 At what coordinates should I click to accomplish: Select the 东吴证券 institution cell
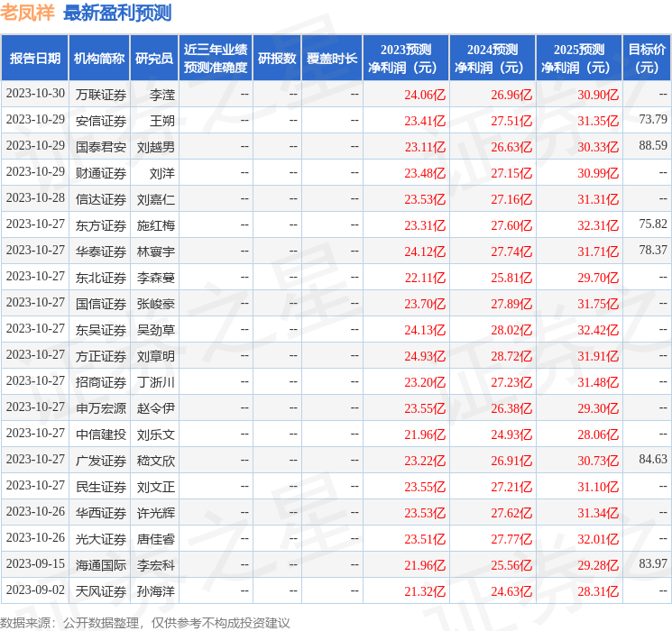pos(101,330)
